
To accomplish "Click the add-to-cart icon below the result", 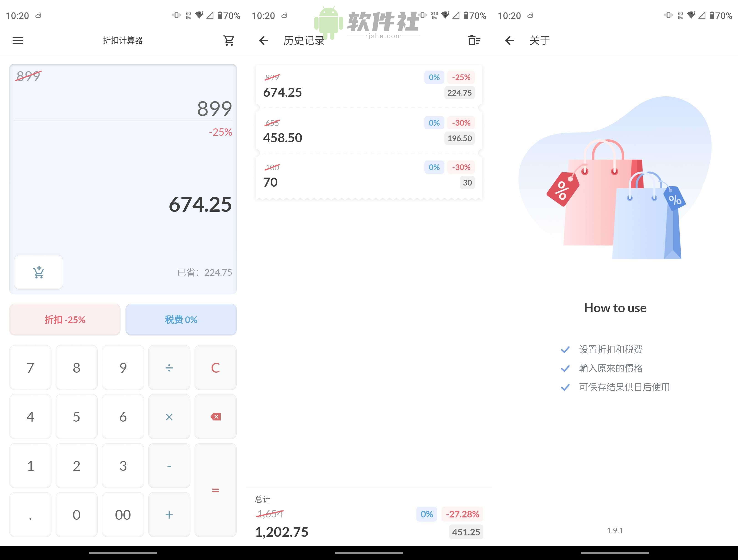I will [x=38, y=272].
